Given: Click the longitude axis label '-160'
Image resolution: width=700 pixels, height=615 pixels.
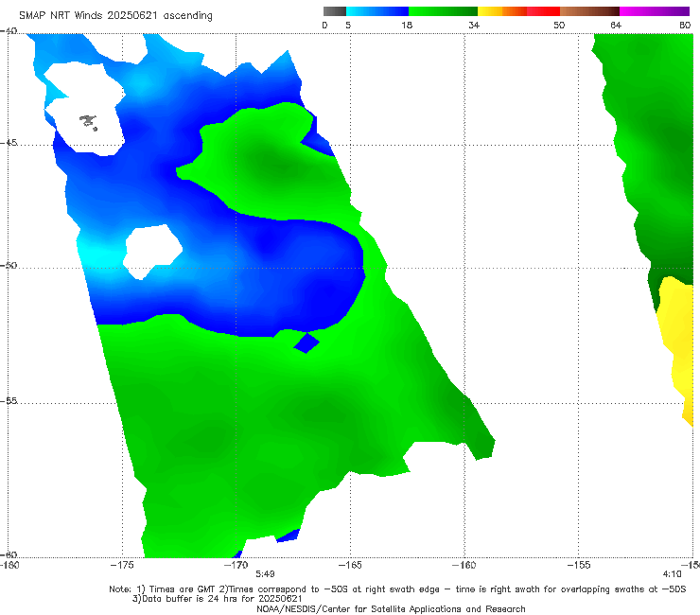Looking at the screenshot, I should 464,565.
